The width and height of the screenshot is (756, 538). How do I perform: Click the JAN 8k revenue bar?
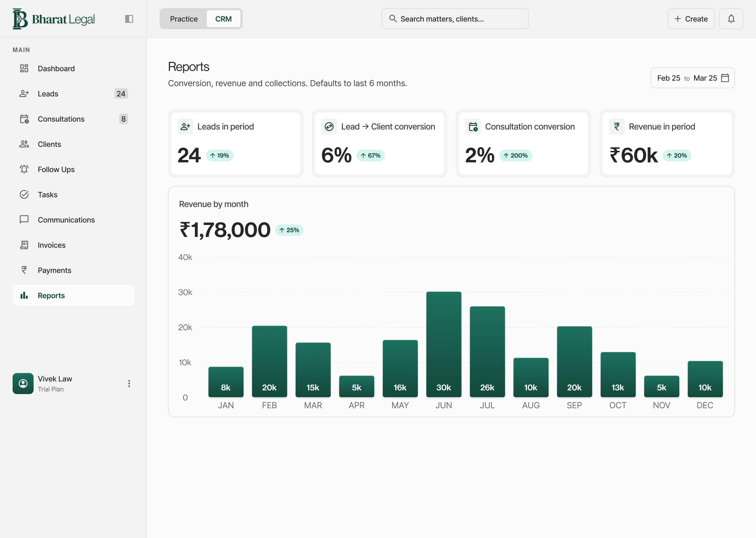pos(226,382)
